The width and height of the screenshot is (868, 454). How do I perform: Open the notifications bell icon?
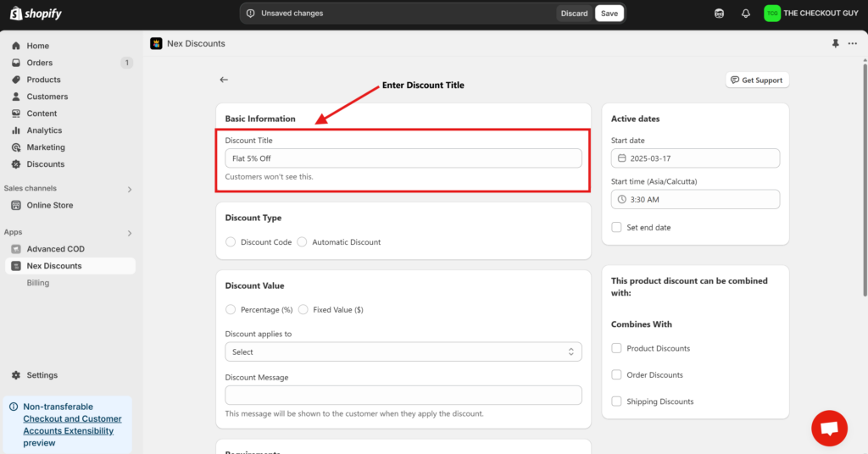tap(746, 14)
